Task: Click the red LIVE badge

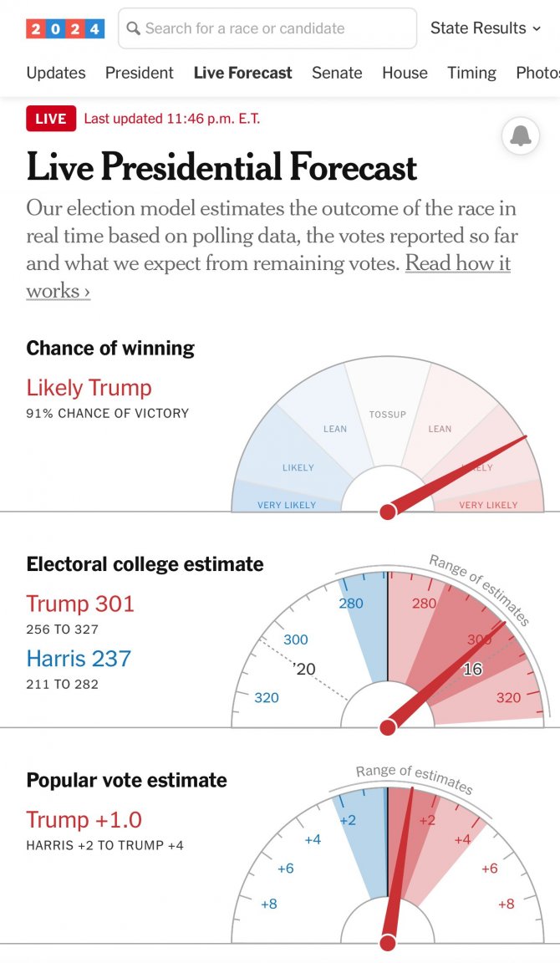Action: 51,119
